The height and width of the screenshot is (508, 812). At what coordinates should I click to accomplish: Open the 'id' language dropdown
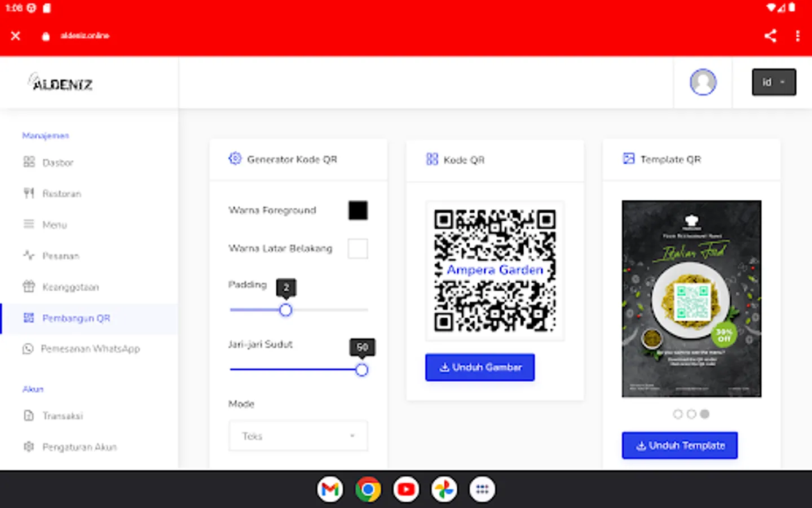pos(774,82)
